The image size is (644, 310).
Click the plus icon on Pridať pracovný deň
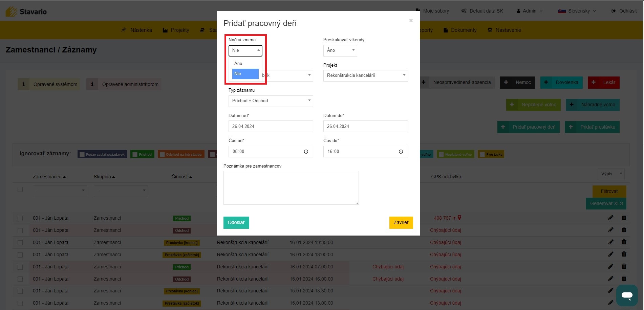pyautogui.click(x=503, y=127)
